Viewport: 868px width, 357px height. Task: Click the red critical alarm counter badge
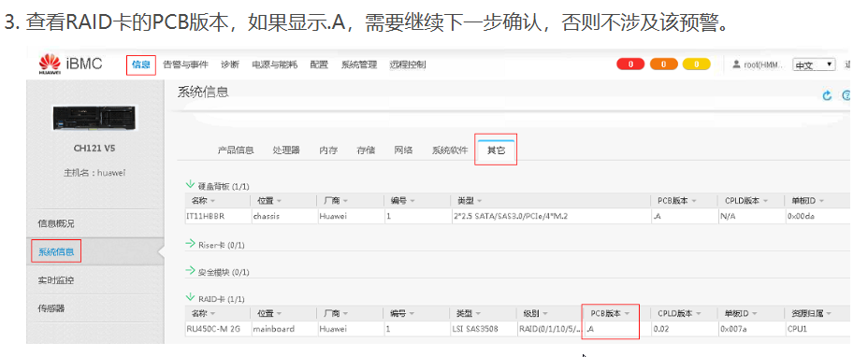point(630,64)
